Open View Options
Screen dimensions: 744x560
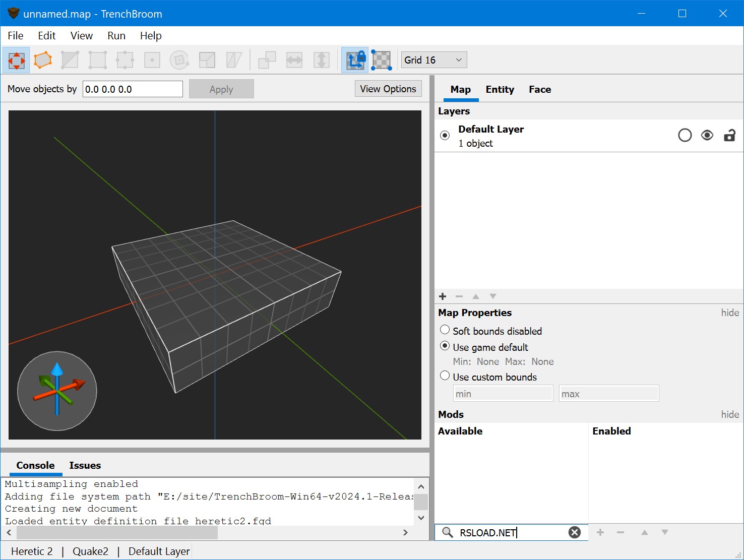click(388, 89)
